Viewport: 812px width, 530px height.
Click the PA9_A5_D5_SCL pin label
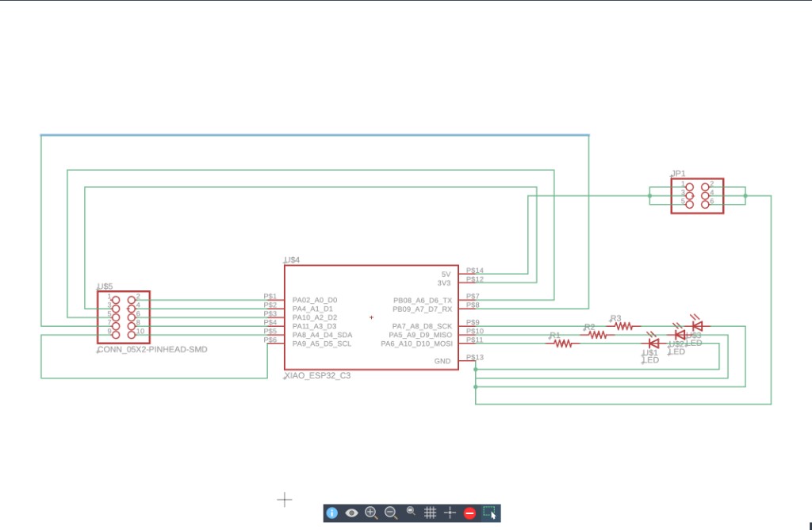322,344
